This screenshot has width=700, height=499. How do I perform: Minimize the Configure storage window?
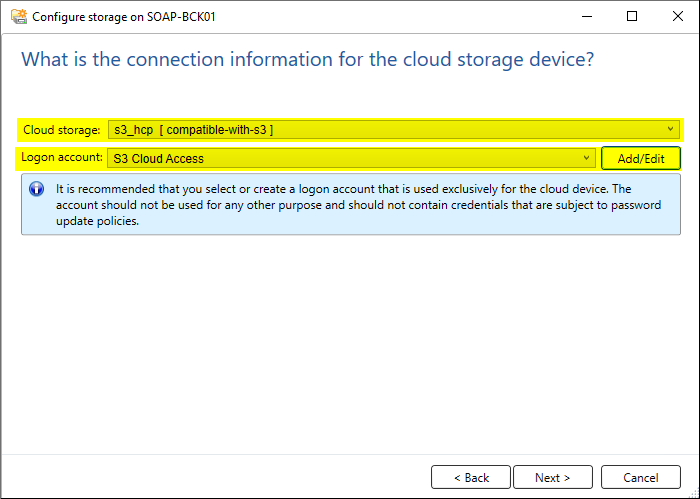(x=587, y=17)
